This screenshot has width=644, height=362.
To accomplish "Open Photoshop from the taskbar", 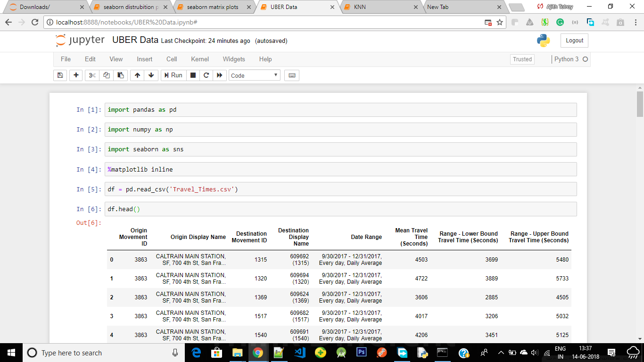I will [x=361, y=353].
